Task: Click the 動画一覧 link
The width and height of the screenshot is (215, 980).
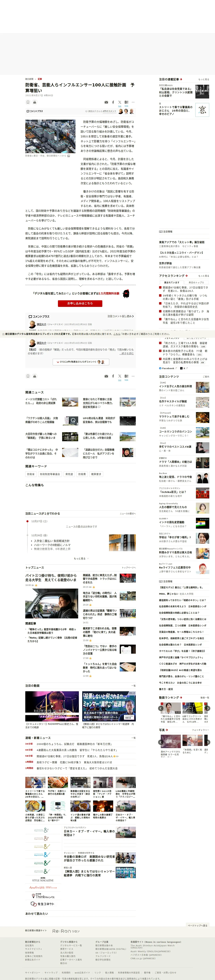Action: [205, 698]
